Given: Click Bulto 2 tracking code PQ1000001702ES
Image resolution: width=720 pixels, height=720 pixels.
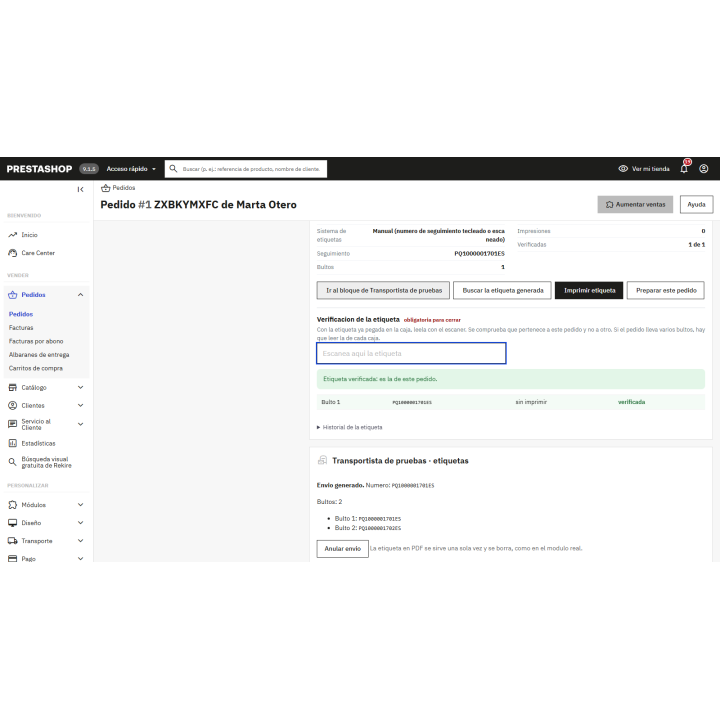Looking at the screenshot, I should click(x=380, y=528).
